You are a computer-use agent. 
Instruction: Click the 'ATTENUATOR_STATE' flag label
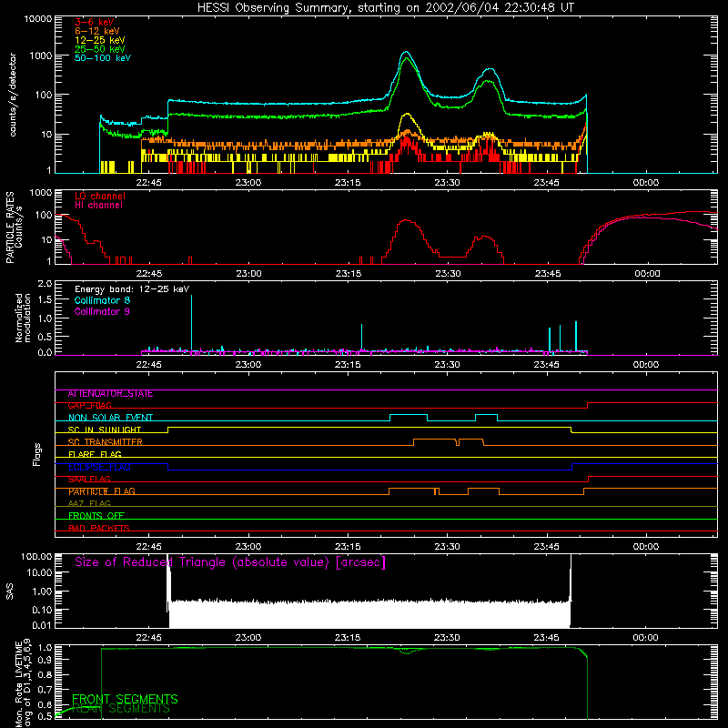point(110,394)
